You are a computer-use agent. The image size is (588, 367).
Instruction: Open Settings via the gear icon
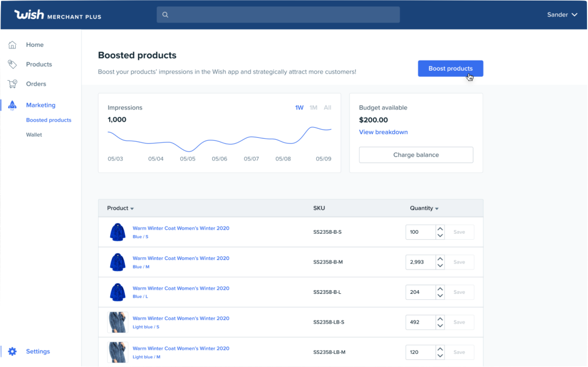click(12, 351)
